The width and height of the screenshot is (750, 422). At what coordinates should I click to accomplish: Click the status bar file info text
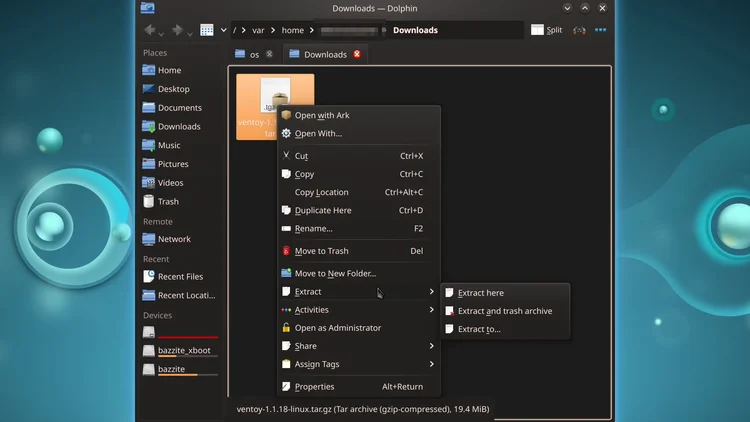[363, 409]
